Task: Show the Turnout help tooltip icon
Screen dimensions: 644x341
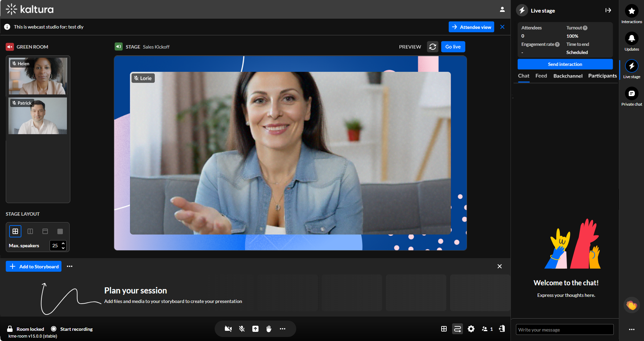Action: 585,28
